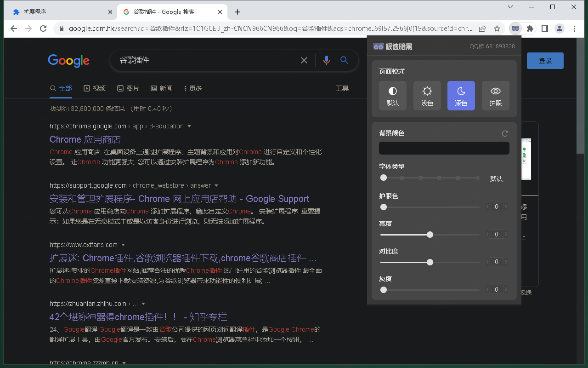Click the voice search microphone icon
Image resolution: width=588 pixels, height=368 pixels.
coord(326,60)
